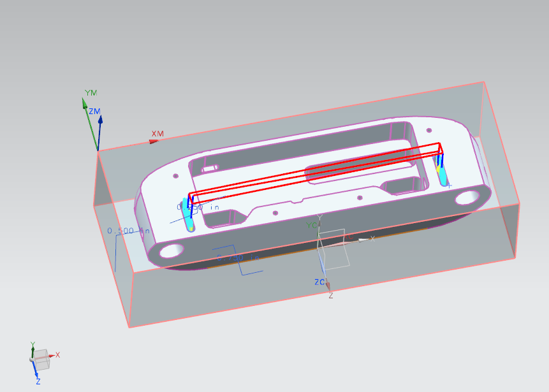Select the small rectangular pocket at upper left

coord(211,168)
